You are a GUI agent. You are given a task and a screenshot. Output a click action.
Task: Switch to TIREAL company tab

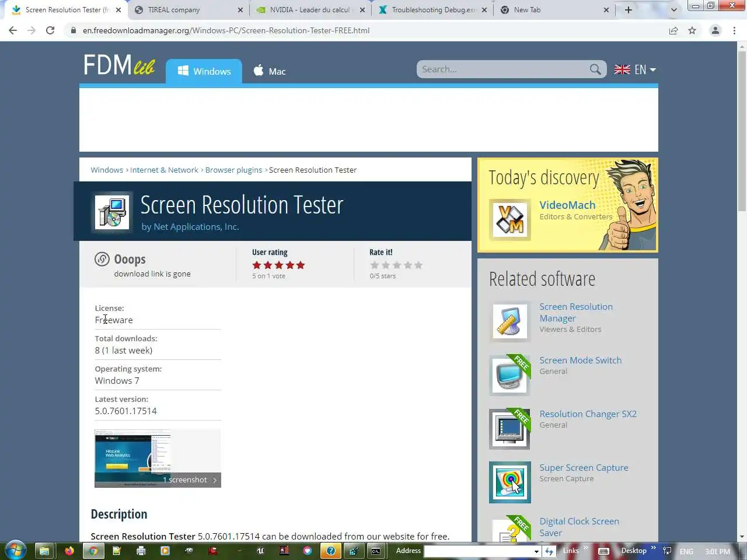[x=181, y=10]
